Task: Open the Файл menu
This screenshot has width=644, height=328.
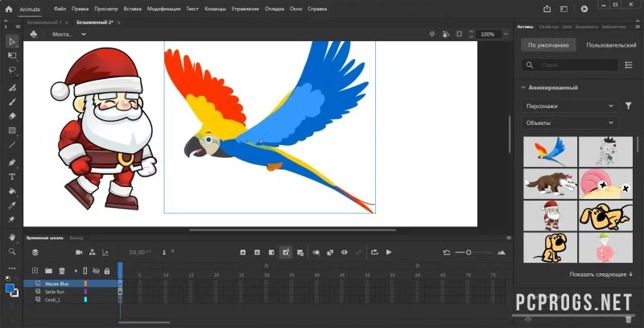Action: (x=60, y=9)
